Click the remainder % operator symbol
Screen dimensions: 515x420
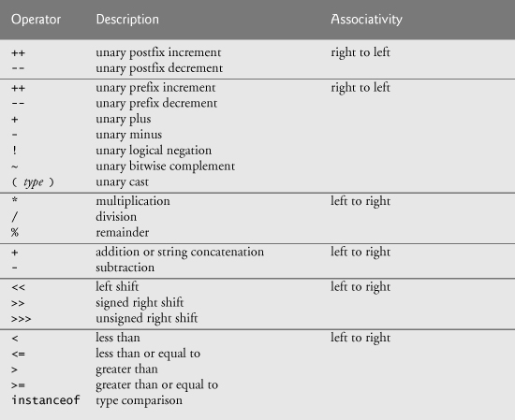(x=15, y=232)
